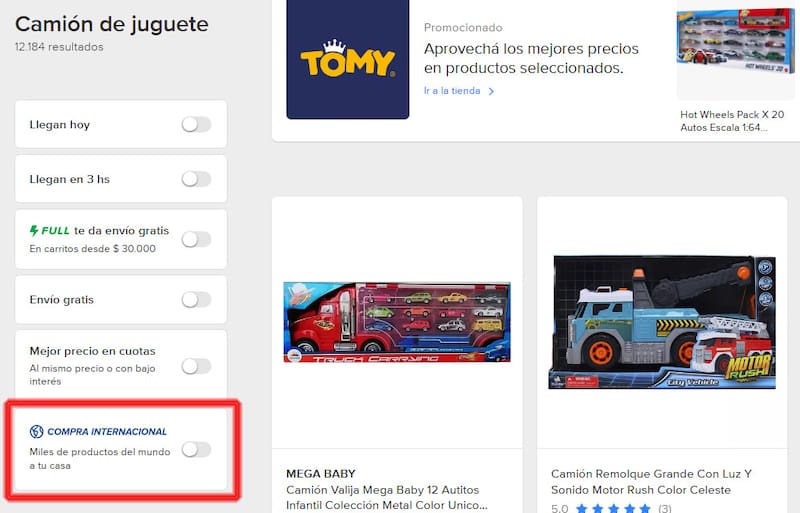Turn on the FULL envío gratis switch
The image size is (800, 513).
(196, 239)
